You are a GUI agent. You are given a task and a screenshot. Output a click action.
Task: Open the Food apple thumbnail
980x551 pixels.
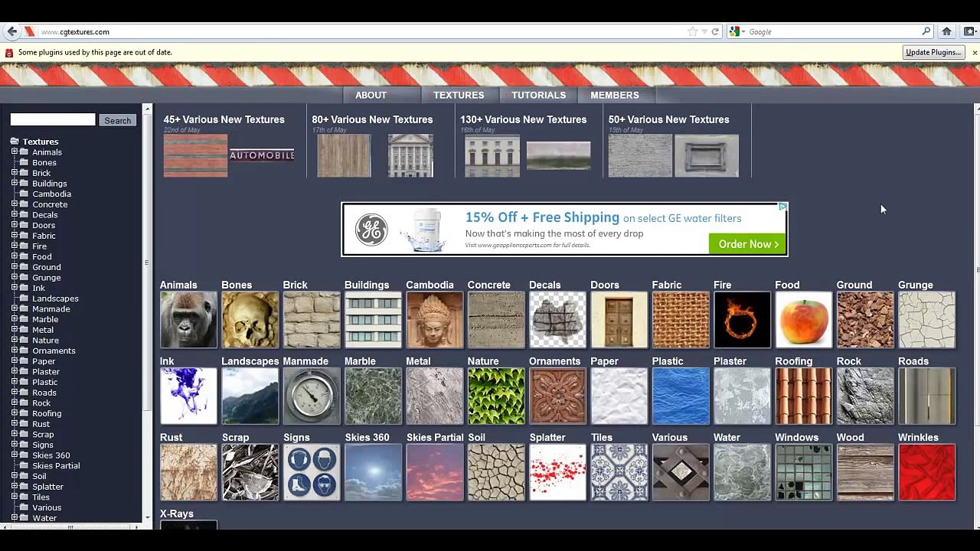click(804, 320)
